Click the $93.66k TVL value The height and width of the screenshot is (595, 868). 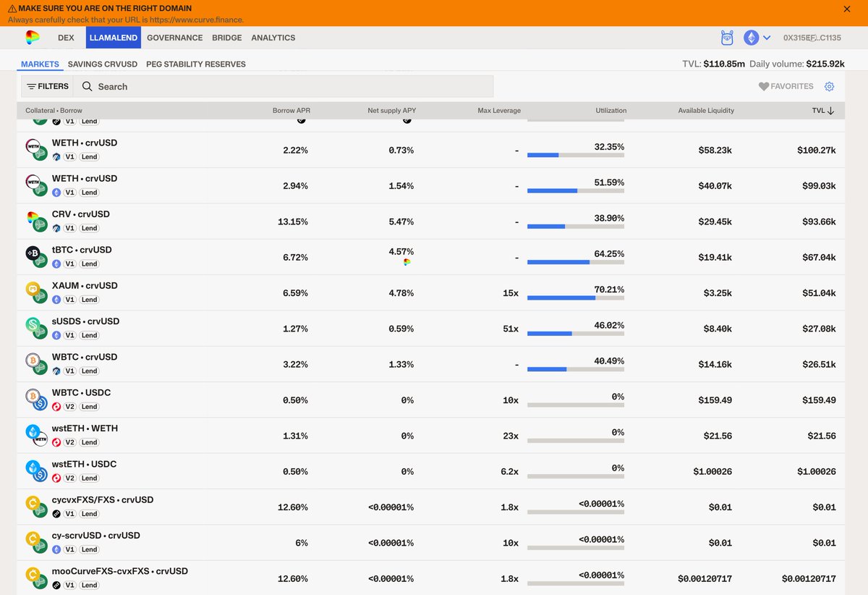pos(819,221)
